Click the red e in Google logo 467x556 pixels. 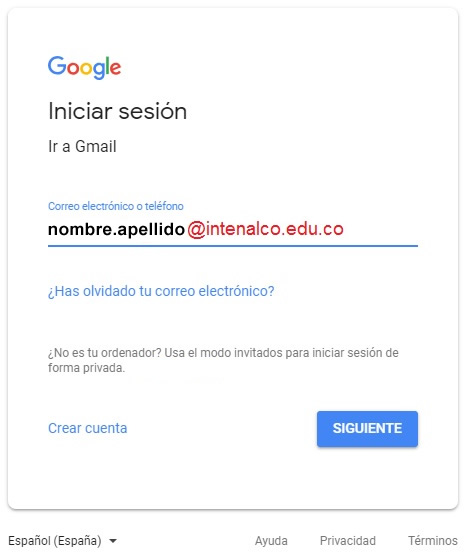point(116,68)
